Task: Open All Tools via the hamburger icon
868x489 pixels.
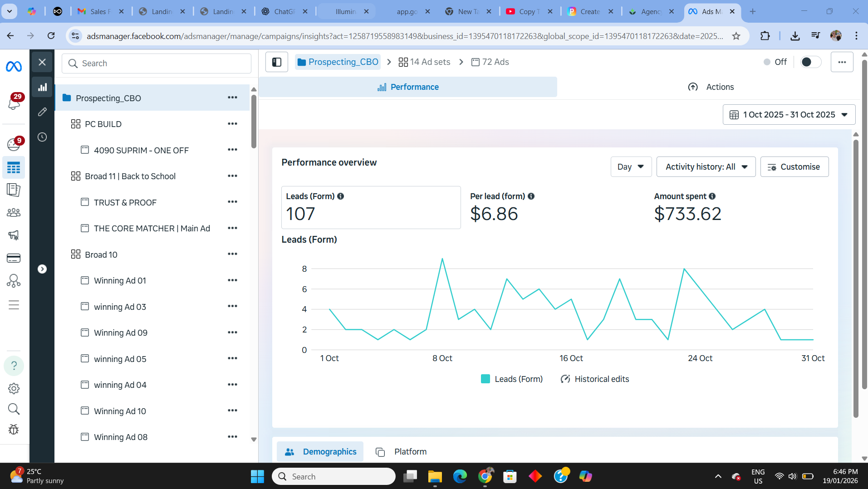Action: click(x=14, y=305)
